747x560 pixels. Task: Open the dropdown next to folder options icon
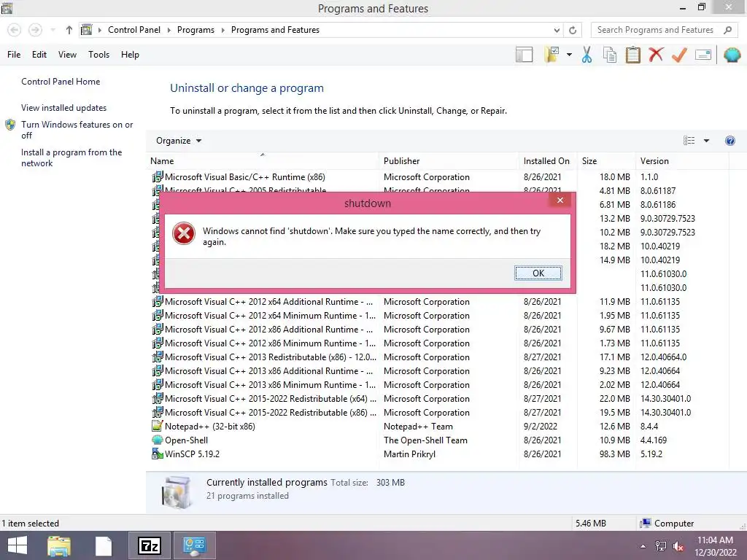click(x=569, y=55)
